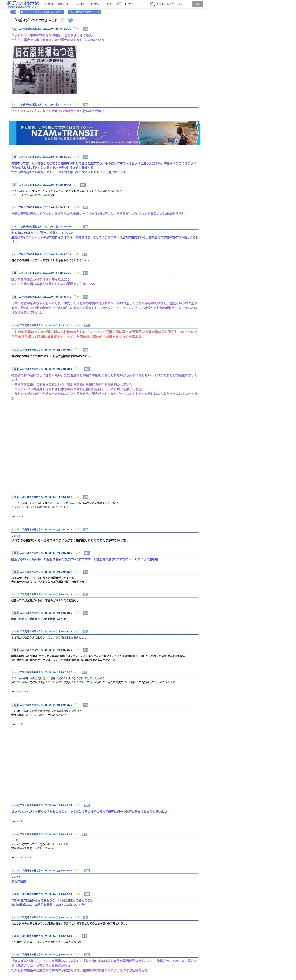Like post 26 with its heart icon
296x980 pixels.
pyautogui.click(x=76, y=894)
